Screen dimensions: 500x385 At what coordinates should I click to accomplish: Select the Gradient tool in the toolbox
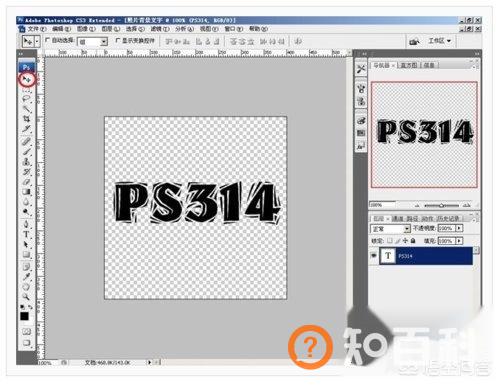(x=26, y=192)
